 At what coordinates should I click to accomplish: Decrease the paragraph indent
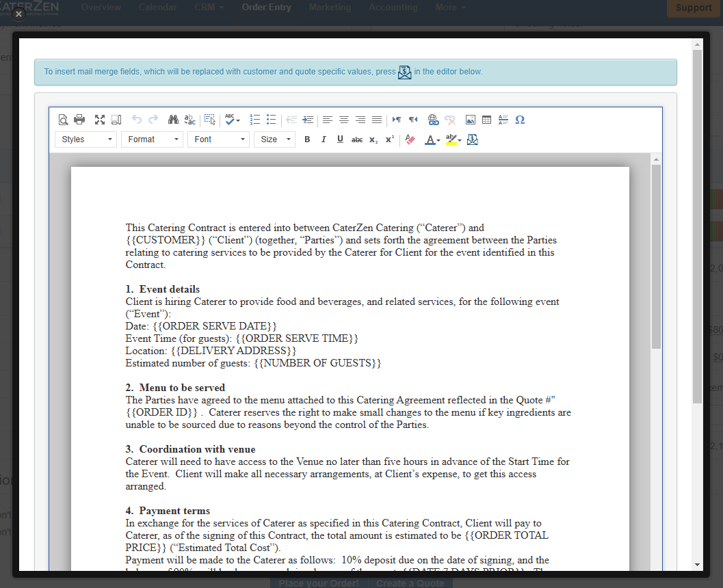coord(291,120)
